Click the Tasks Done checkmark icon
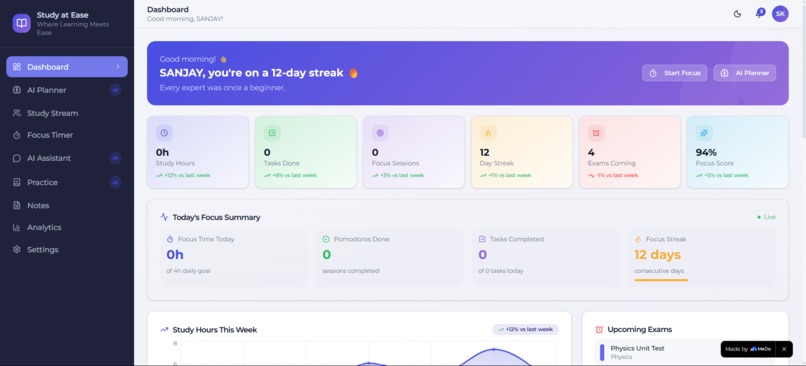This screenshot has width=806, height=366. [x=272, y=133]
